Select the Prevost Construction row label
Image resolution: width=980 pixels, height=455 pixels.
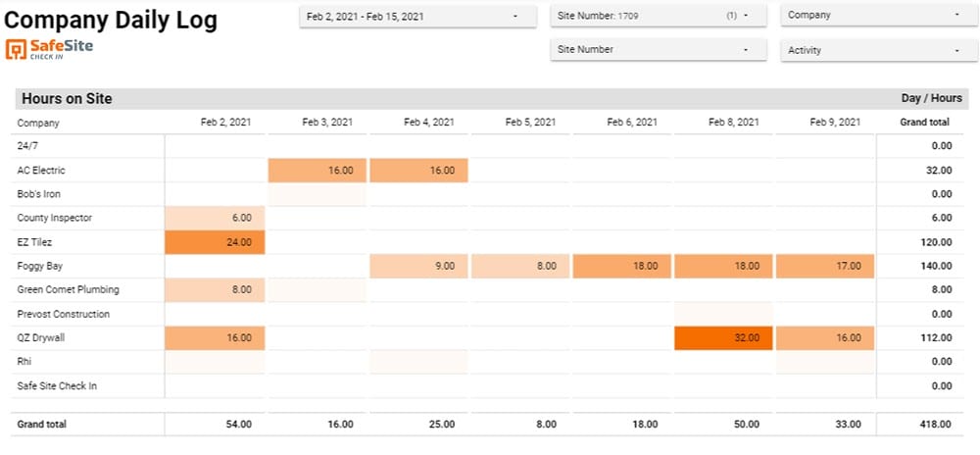tap(63, 315)
